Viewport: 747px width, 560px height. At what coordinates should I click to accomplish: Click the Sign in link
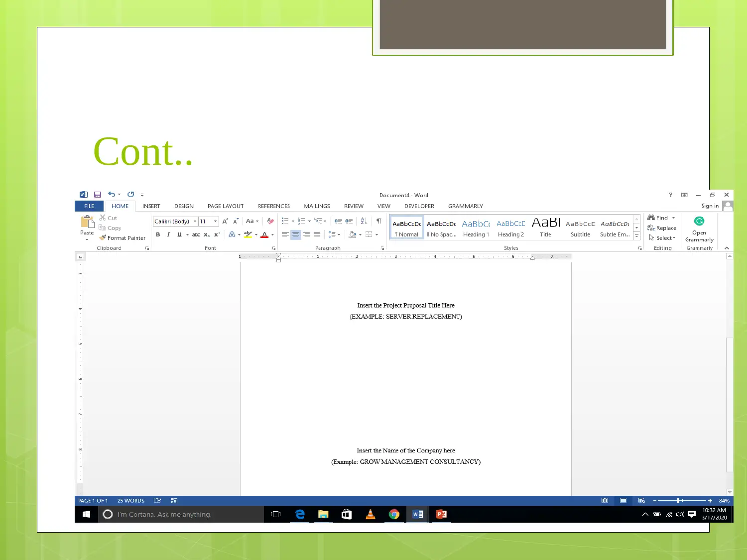(710, 206)
